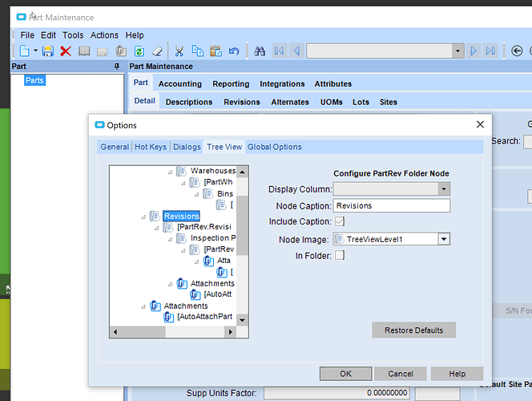The width and height of the screenshot is (532, 401).
Task: Click the red X Delete icon
Action: click(x=66, y=51)
